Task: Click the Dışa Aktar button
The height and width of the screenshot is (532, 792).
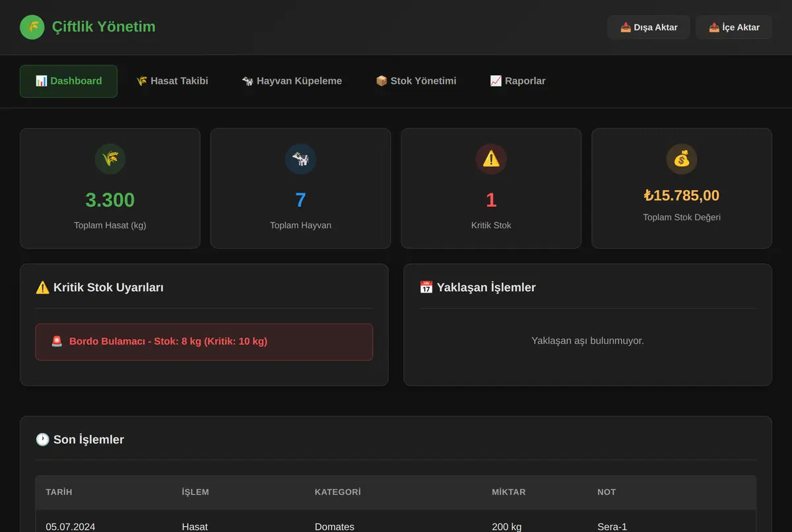Action: tap(649, 27)
